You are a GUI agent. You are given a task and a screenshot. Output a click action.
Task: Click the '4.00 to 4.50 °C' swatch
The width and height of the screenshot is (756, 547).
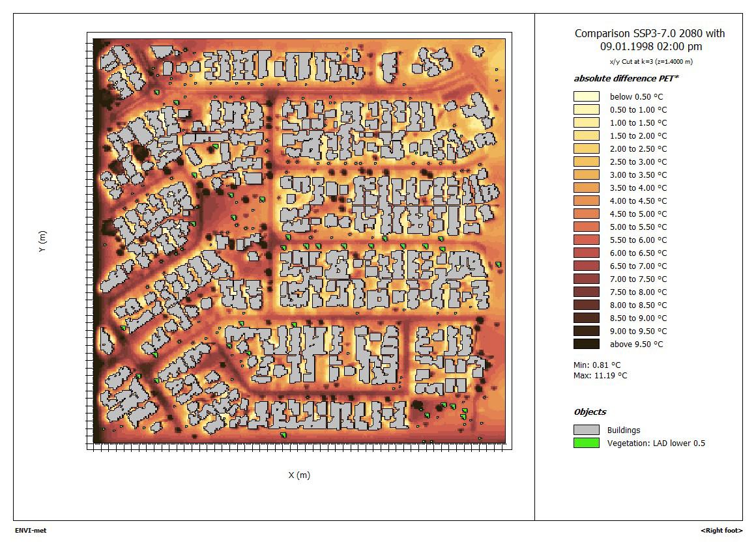(x=587, y=201)
